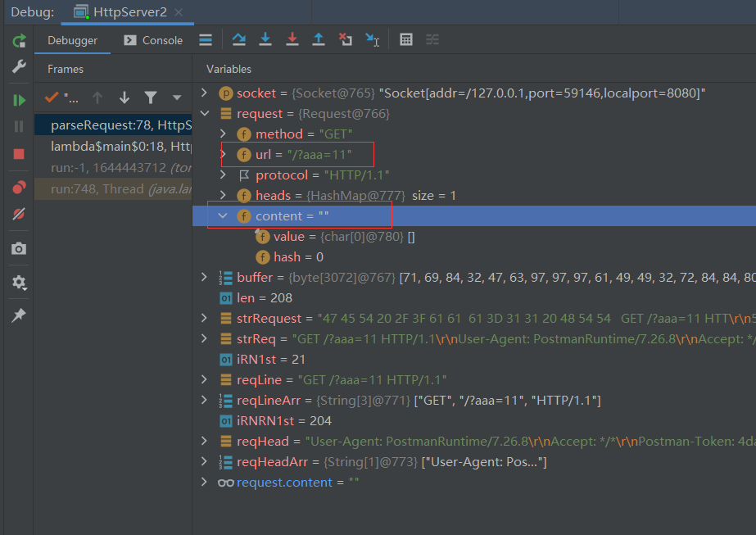Toggle Mute Breakpoints icon

coord(18,214)
